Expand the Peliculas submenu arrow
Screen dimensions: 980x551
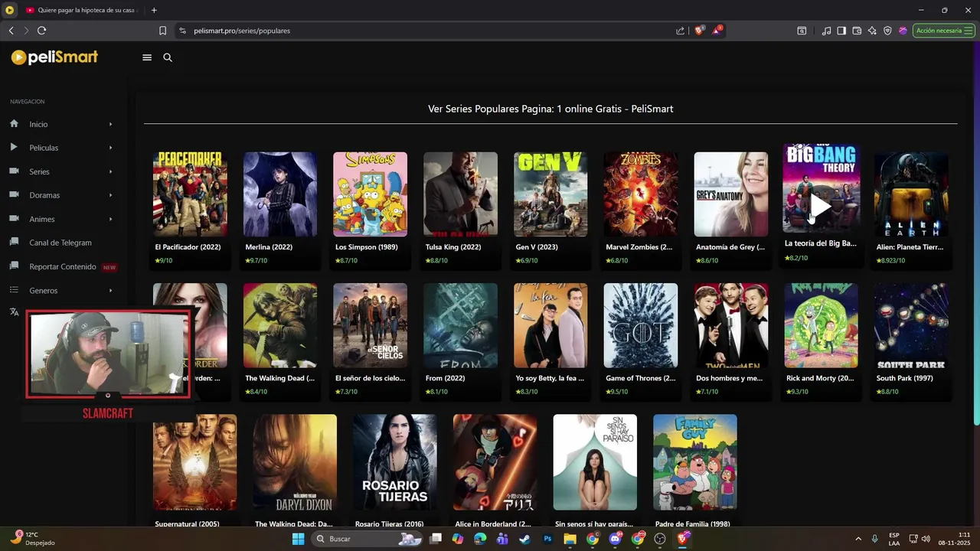tap(110, 148)
